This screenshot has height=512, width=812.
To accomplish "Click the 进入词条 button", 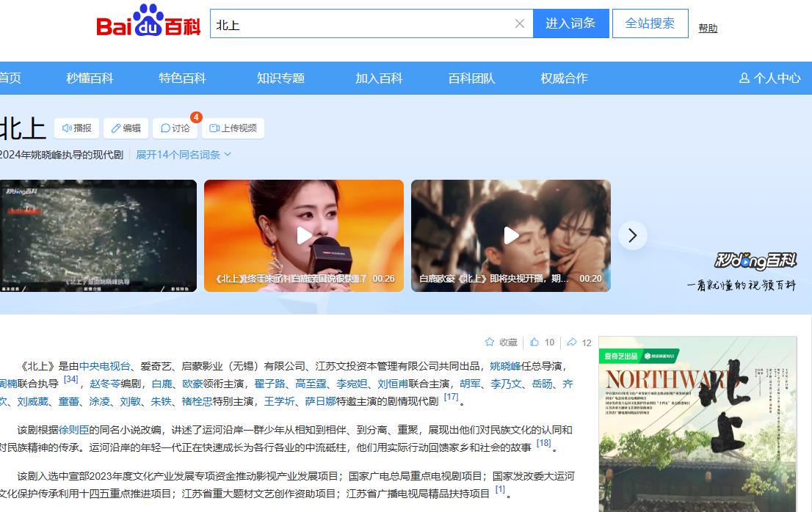I will point(570,23).
